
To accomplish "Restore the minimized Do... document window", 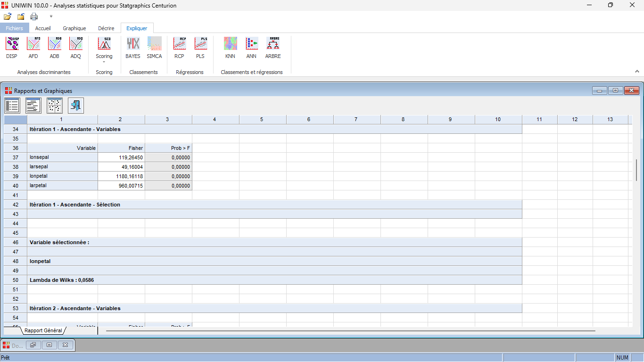I will click(x=33, y=345).
